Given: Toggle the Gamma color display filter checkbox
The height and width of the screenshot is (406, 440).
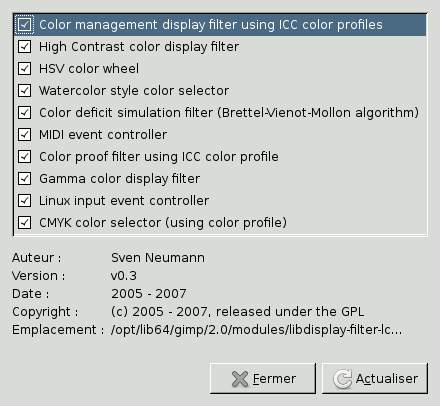Looking at the screenshot, I should click(x=24, y=179).
